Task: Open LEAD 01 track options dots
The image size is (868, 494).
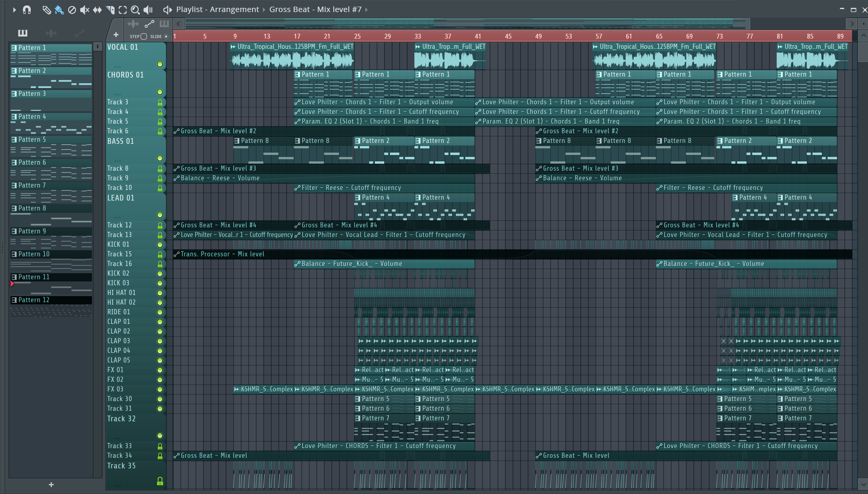Action: pyautogui.click(x=117, y=217)
